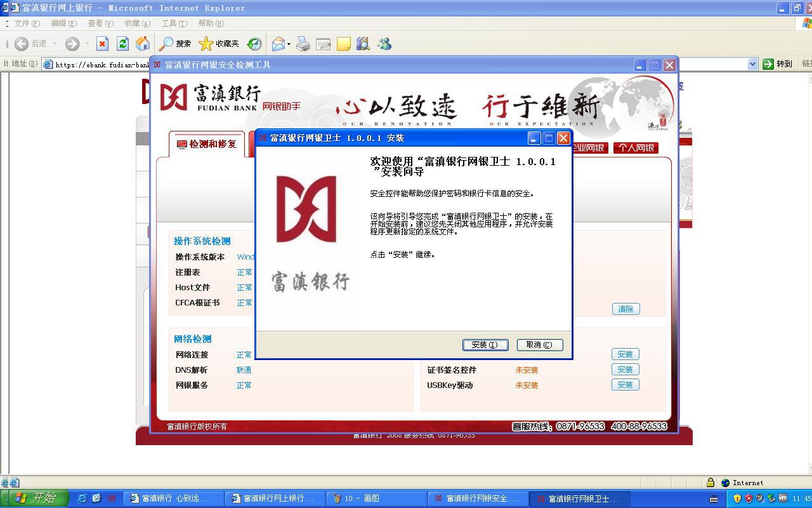Open the '10 - 画图' taskbar window

(376, 498)
